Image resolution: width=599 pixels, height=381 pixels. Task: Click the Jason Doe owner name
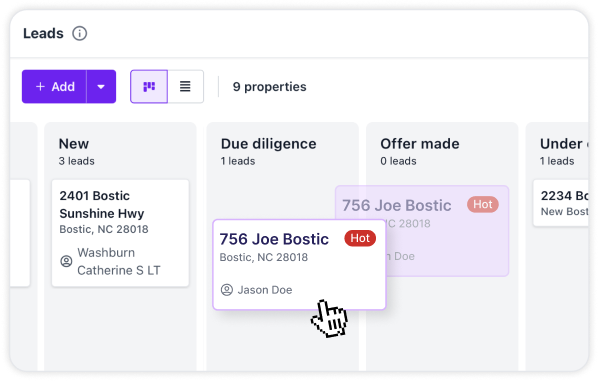click(265, 290)
